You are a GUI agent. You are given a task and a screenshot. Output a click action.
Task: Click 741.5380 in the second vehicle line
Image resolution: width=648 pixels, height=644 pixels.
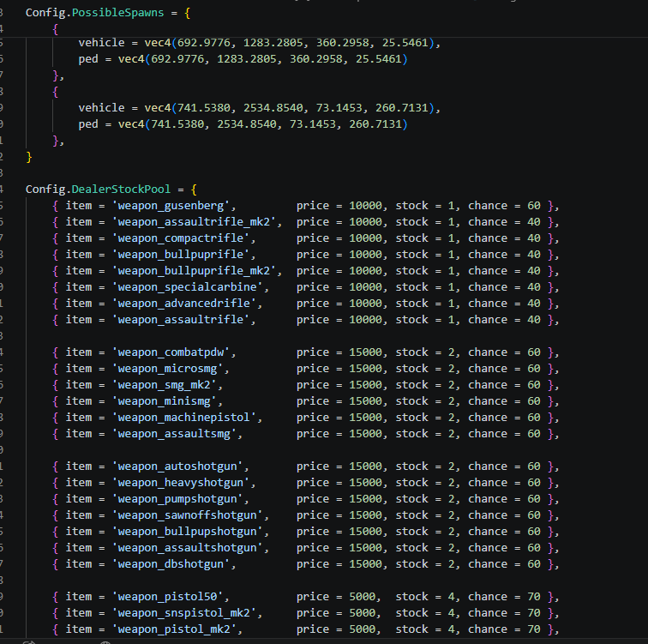pyautogui.click(x=204, y=108)
